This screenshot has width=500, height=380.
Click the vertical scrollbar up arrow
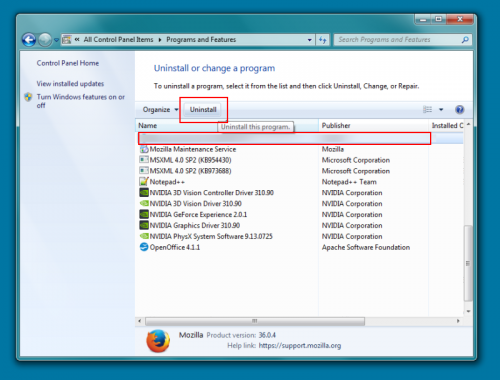(x=468, y=124)
